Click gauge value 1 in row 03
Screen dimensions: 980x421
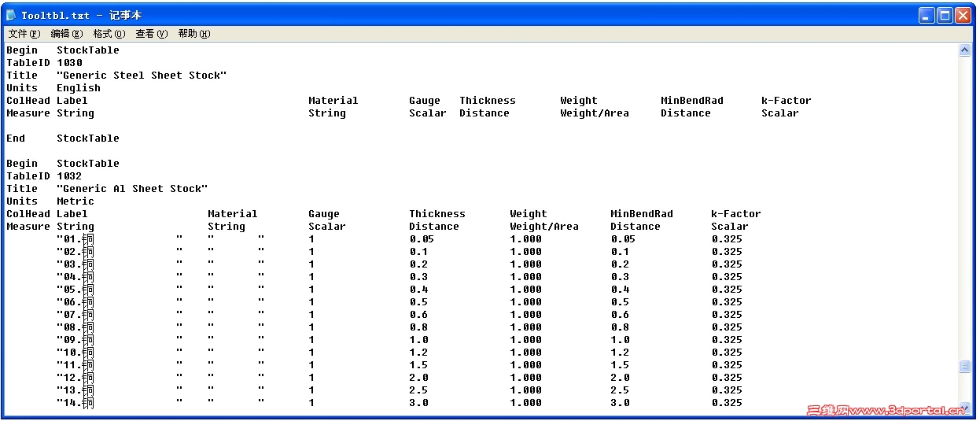tap(311, 264)
